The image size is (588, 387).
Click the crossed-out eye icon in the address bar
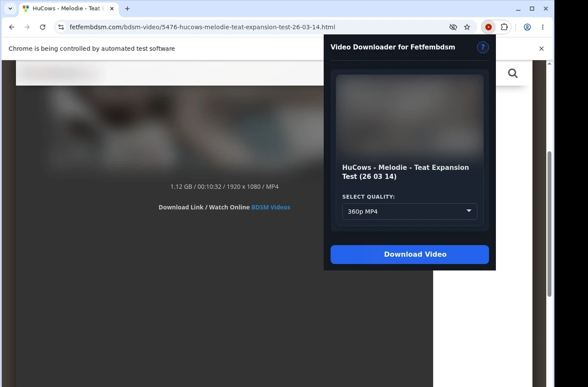[x=453, y=27]
